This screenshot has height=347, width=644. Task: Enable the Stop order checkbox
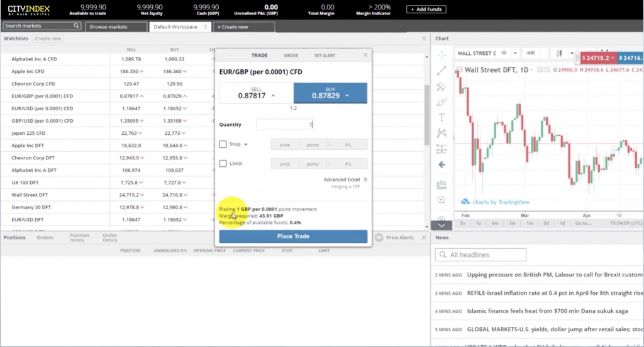pyautogui.click(x=223, y=144)
